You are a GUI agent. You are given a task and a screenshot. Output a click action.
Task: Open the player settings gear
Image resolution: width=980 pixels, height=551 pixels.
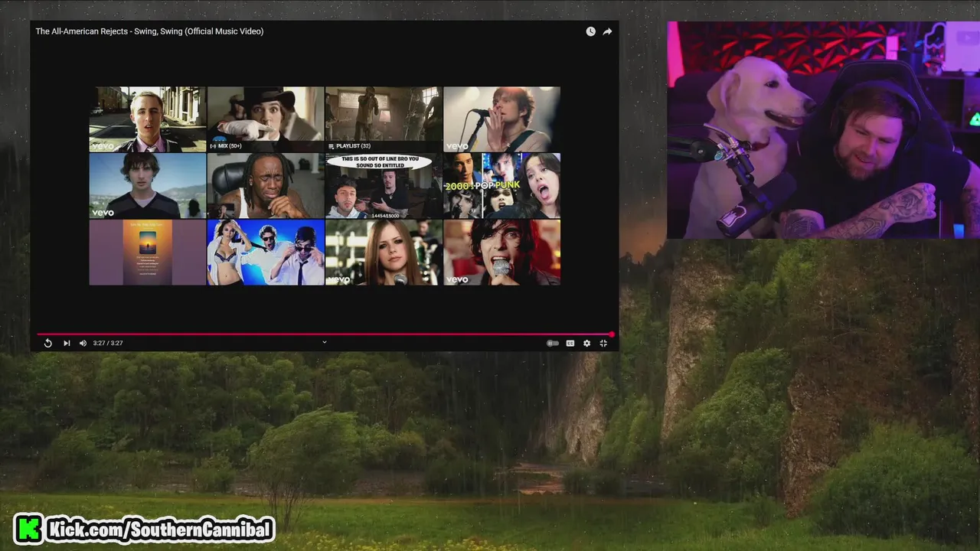click(x=587, y=344)
